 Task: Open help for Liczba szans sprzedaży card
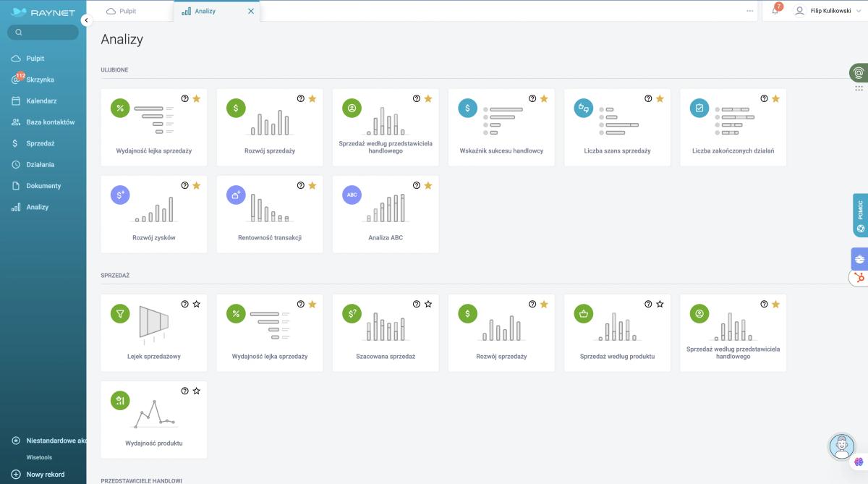pos(648,98)
